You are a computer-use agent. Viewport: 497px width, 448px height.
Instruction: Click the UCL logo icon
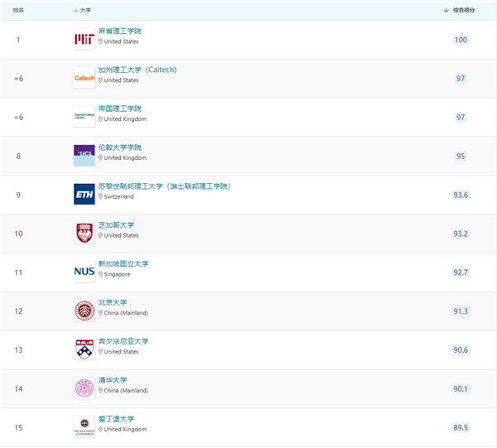click(x=84, y=156)
